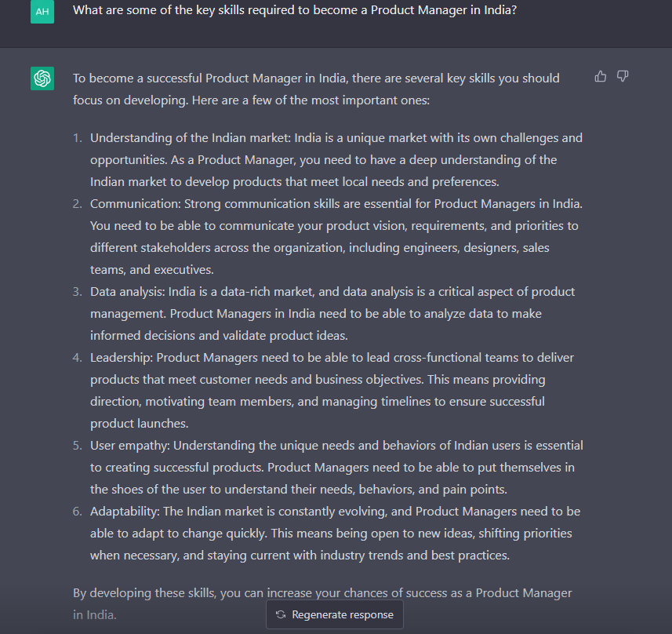Image resolution: width=672 pixels, height=634 pixels.
Task: Click the ChatGPT logo avatar
Action: point(42,78)
